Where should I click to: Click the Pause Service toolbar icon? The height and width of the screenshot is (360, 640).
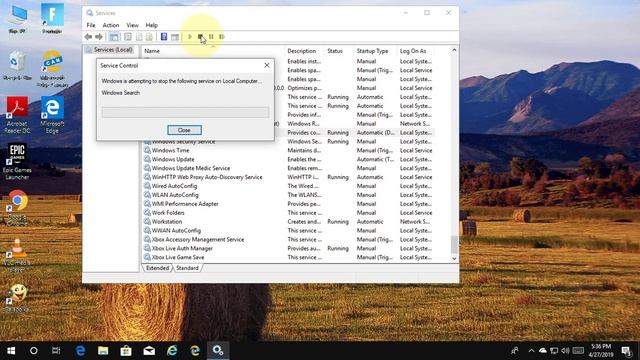pyautogui.click(x=211, y=37)
